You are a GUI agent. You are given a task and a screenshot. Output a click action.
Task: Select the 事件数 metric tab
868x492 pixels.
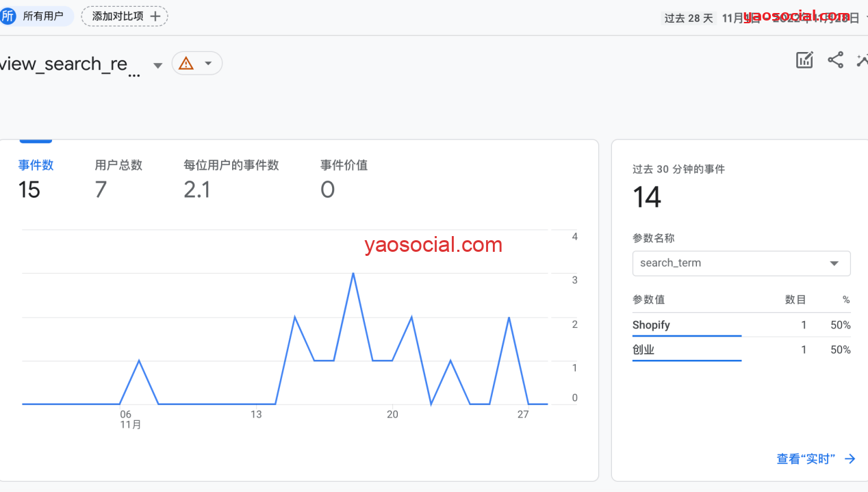(36, 165)
